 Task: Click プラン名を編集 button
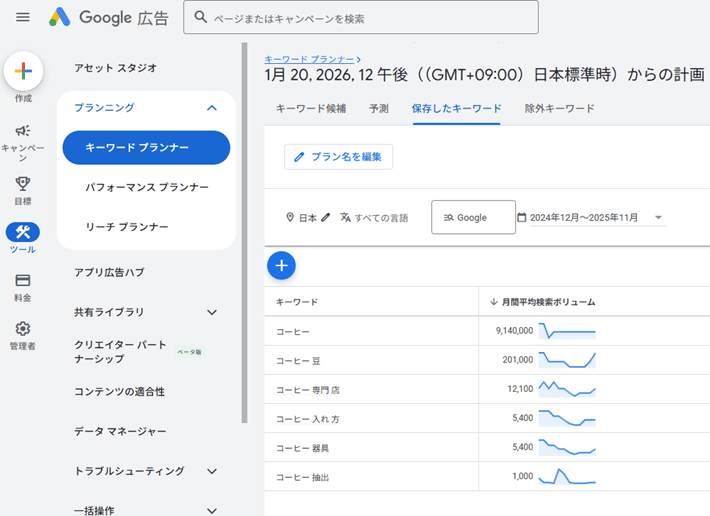click(x=338, y=157)
